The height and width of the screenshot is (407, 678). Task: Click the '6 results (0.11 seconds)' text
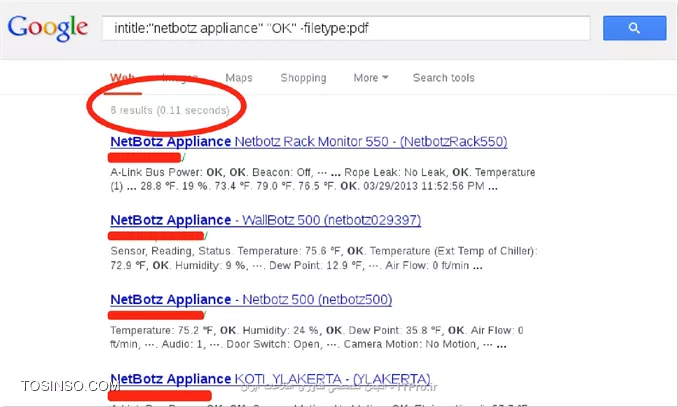pyautogui.click(x=170, y=110)
